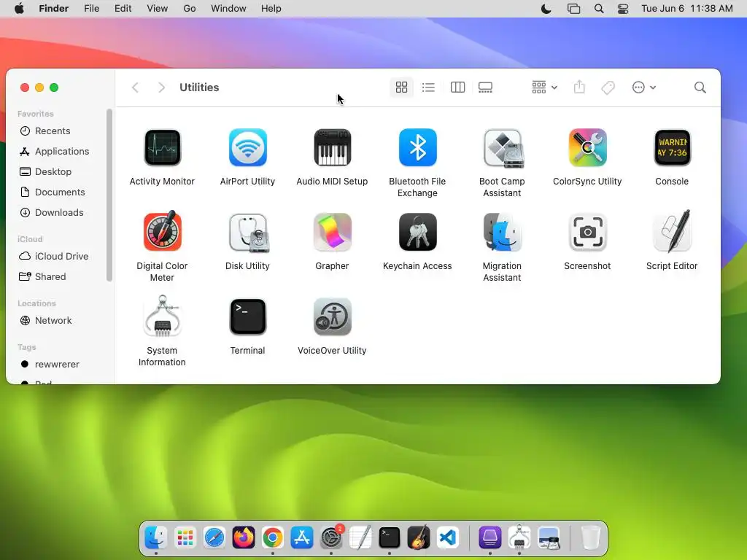Open the Apple menu
The width and height of the screenshot is (747, 560).
19,9
